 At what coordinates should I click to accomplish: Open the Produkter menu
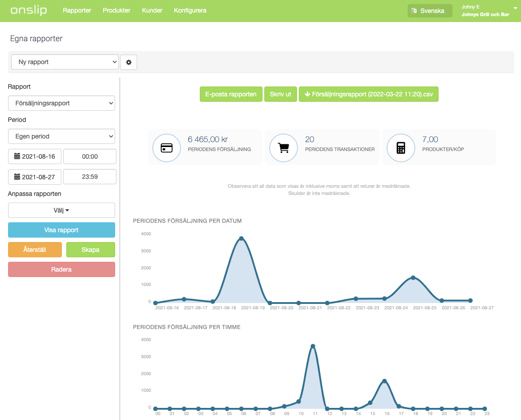pos(116,10)
